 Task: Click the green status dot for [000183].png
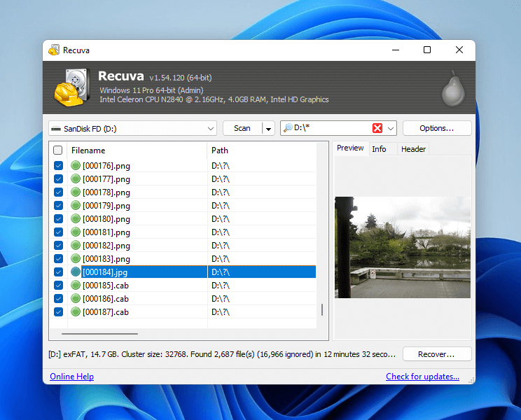coord(76,258)
